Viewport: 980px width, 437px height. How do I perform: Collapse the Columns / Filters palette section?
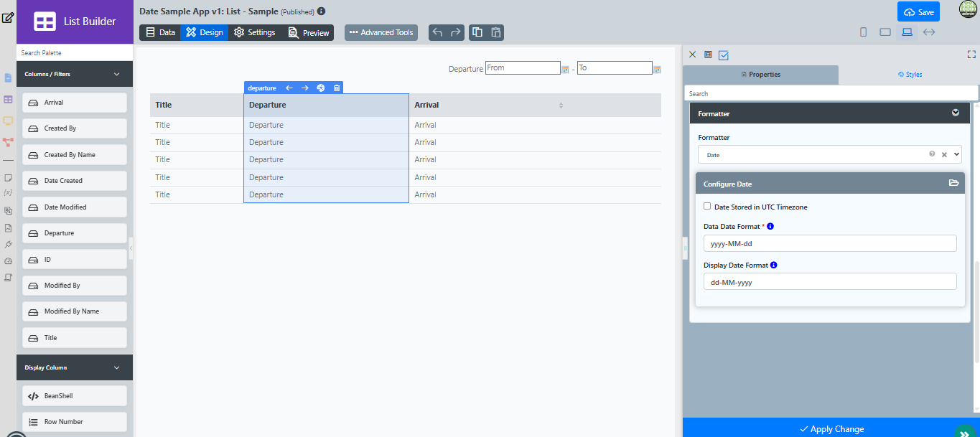click(x=117, y=74)
